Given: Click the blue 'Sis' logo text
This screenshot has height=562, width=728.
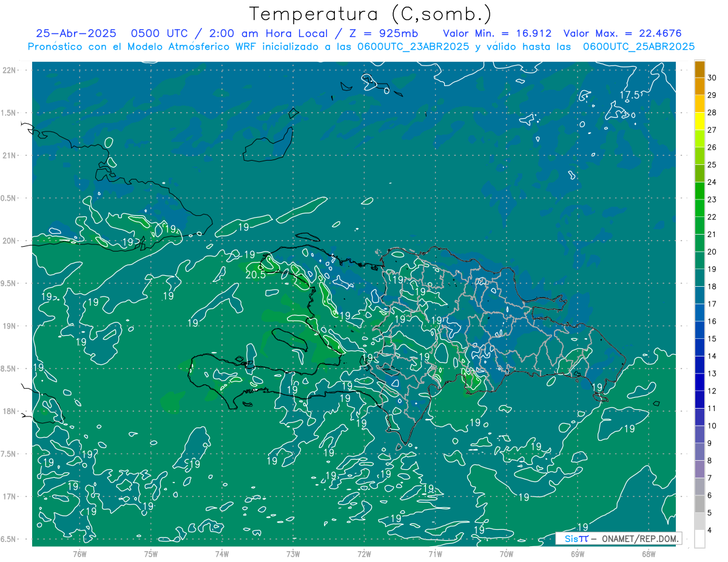Looking at the screenshot, I should [571, 538].
